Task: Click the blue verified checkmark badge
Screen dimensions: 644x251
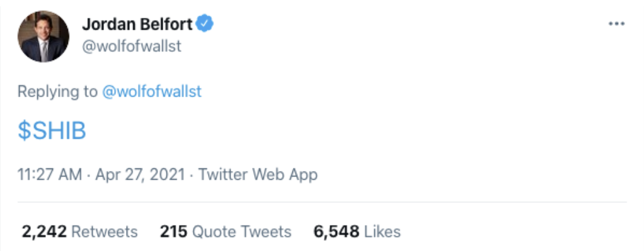Action: [205, 24]
